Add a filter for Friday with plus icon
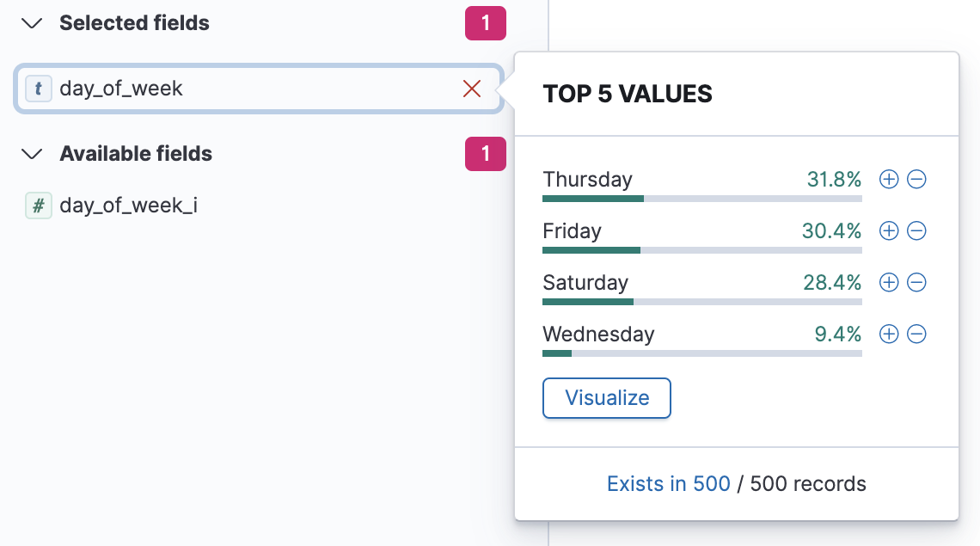Image resolution: width=980 pixels, height=546 pixels. tap(889, 230)
